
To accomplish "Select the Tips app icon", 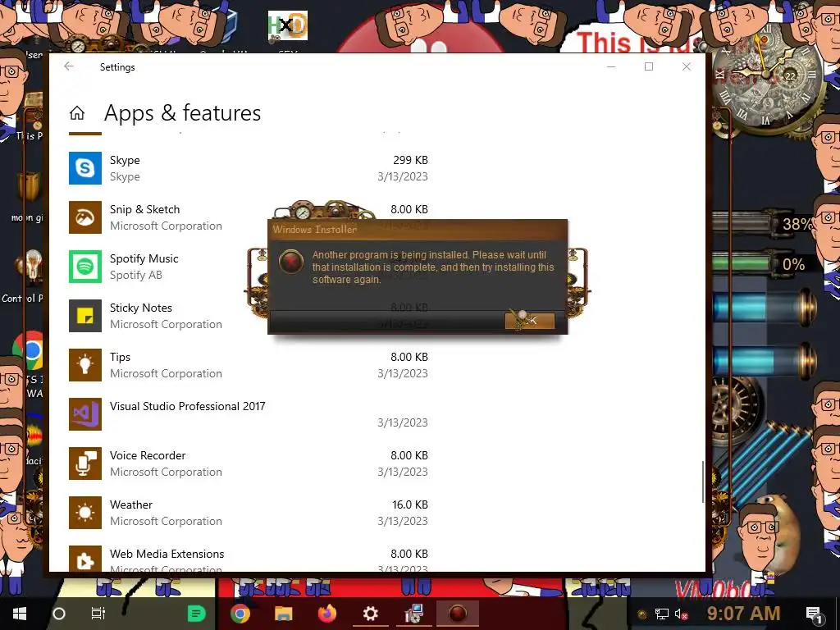I will pos(85,365).
